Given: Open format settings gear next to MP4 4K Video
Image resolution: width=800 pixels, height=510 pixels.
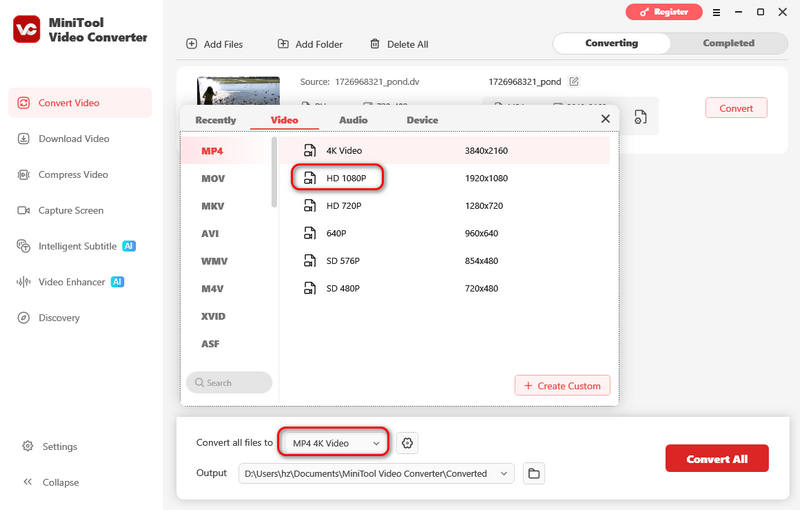Looking at the screenshot, I should (x=407, y=443).
